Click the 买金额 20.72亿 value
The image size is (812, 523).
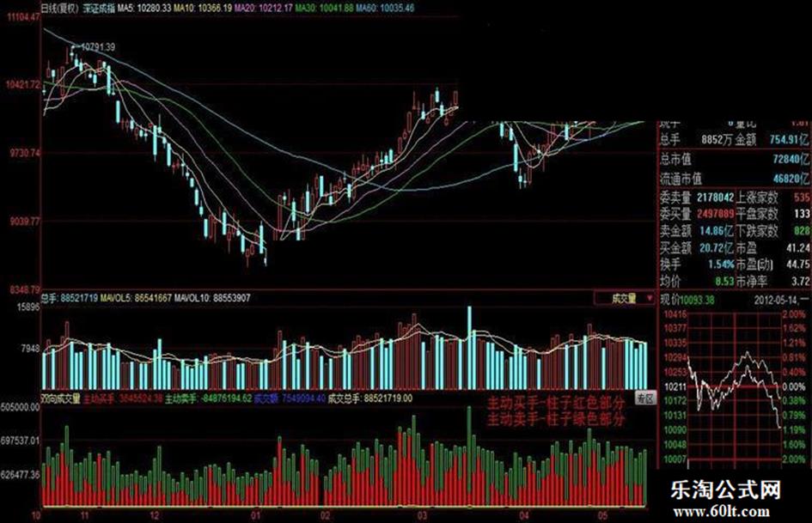tap(697, 248)
